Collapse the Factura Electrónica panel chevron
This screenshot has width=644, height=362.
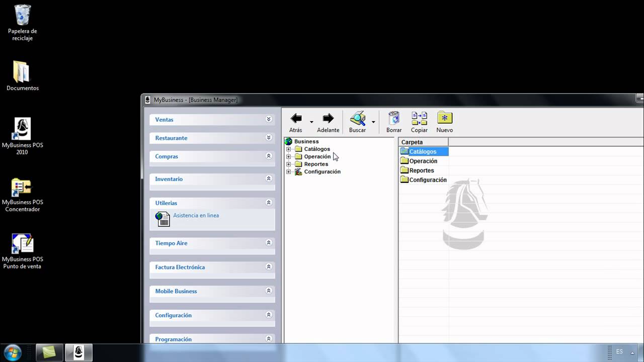point(269,266)
